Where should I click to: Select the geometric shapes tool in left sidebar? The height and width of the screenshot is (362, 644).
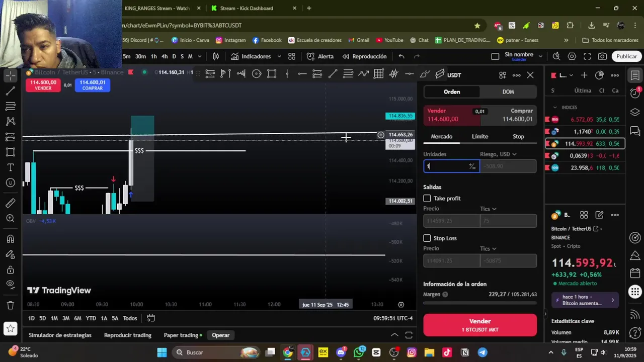(10, 152)
